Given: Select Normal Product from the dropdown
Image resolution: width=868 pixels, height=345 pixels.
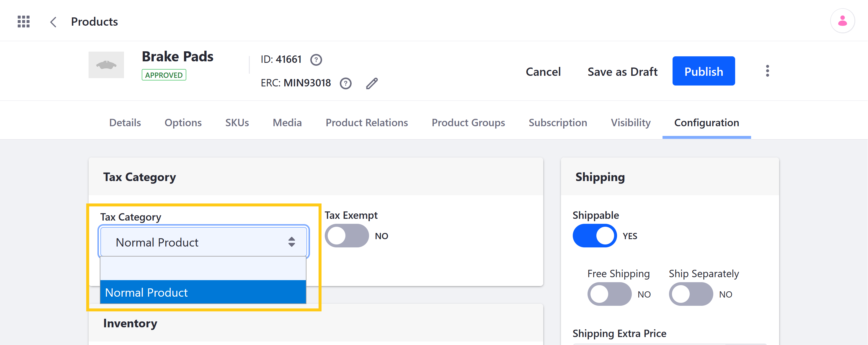Looking at the screenshot, I should click(203, 293).
